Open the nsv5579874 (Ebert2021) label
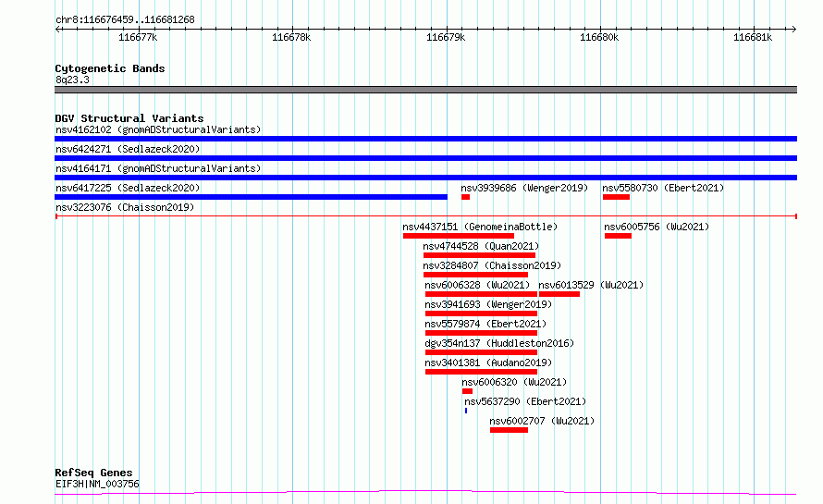Image resolution: width=823 pixels, height=504 pixels. [485, 324]
